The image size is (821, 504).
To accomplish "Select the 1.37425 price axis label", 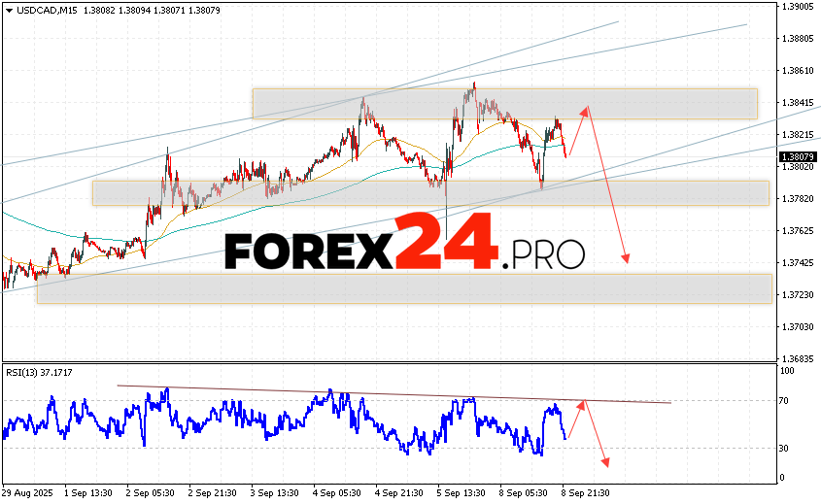I will click(x=798, y=263).
